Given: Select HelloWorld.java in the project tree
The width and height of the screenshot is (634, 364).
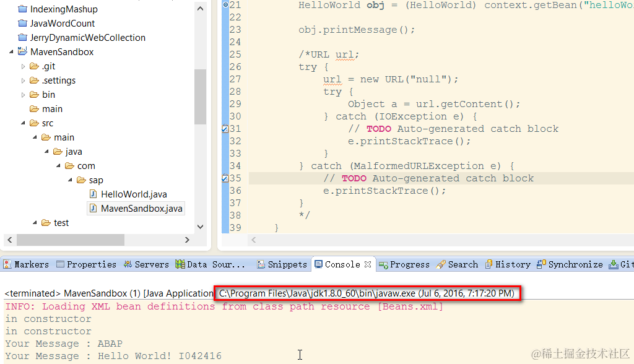Looking at the screenshot, I should [x=134, y=194].
